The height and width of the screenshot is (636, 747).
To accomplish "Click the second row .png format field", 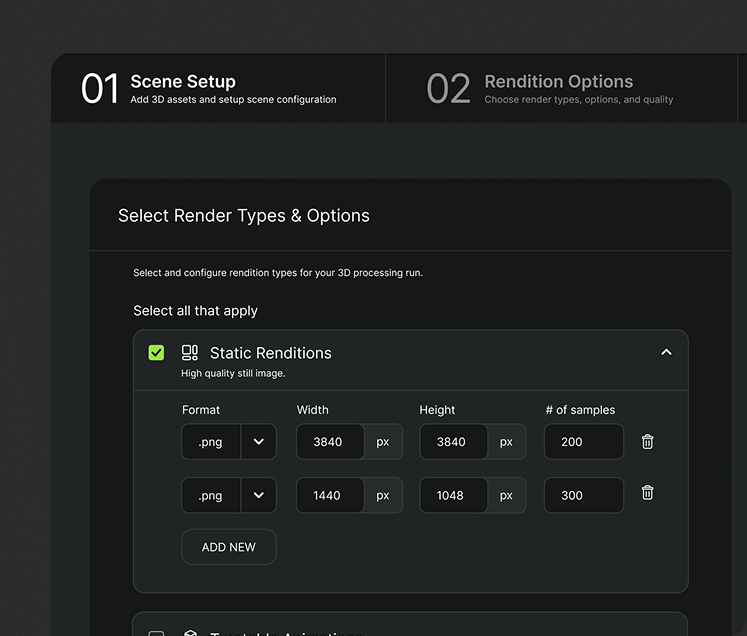I will [211, 495].
